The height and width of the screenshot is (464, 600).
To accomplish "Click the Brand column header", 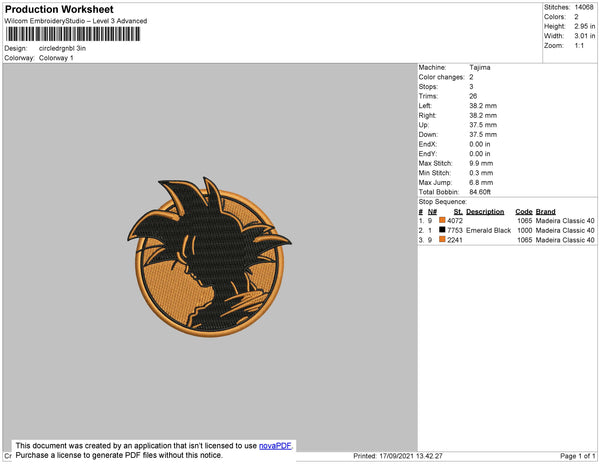I will click(x=545, y=212).
